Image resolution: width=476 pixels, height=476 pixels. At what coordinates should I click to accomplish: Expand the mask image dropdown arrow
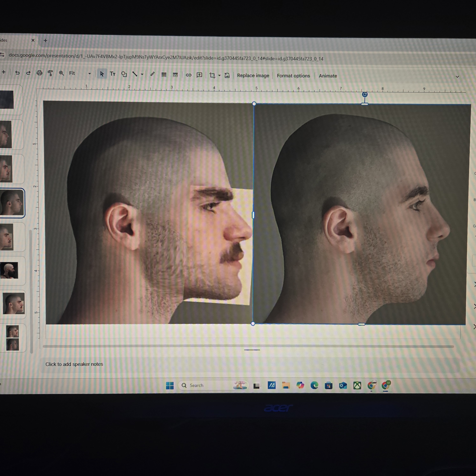pyautogui.click(x=219, y=75)
